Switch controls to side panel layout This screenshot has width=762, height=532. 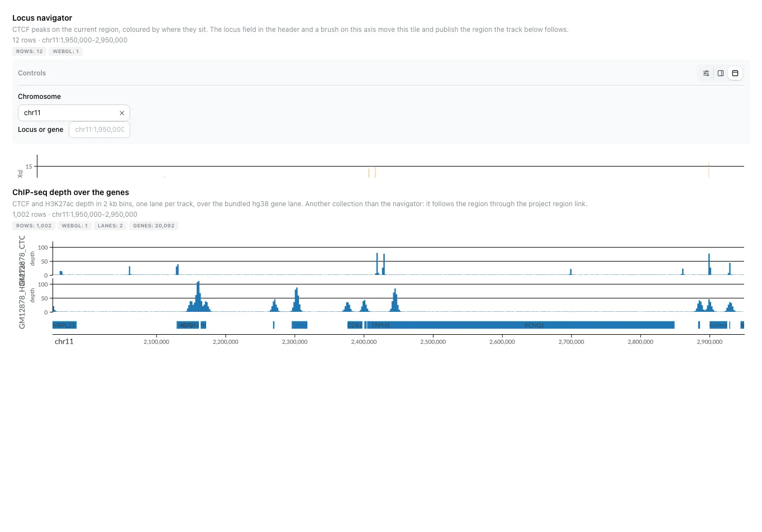click(721, 73)
